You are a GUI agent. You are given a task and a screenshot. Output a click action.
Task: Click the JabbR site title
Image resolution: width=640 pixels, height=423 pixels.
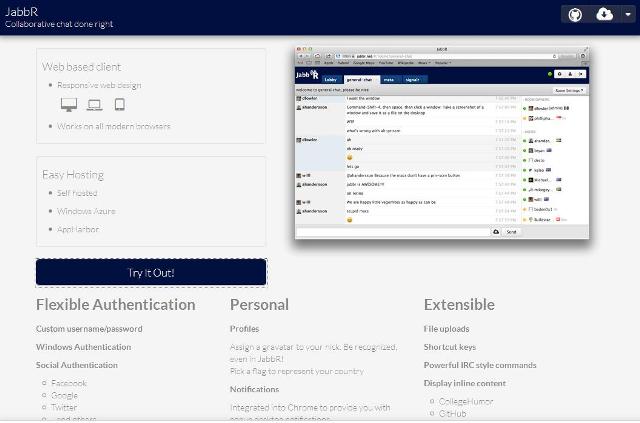click(x=21, y=11)
